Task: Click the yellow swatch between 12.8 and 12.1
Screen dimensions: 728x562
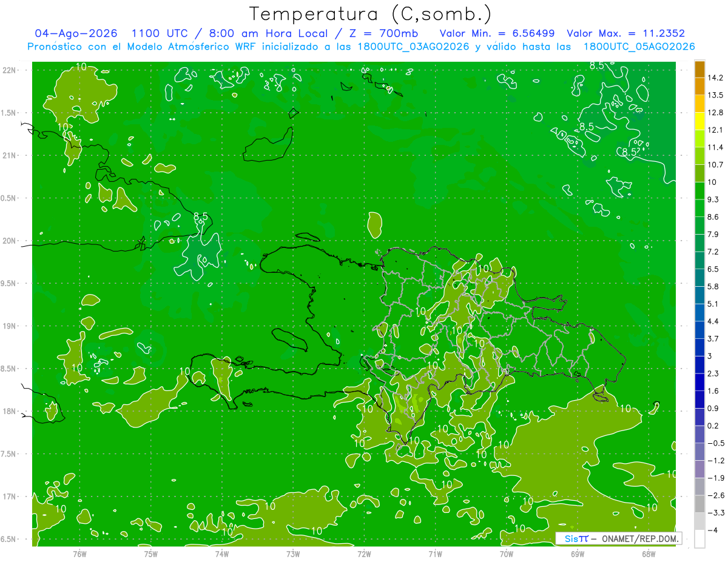Action: pyautogui.click(x=699, y=121)
